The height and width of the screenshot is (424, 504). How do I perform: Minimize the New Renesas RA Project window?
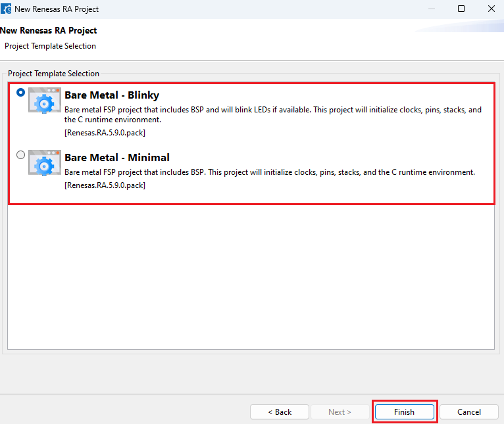pos(431,9)
